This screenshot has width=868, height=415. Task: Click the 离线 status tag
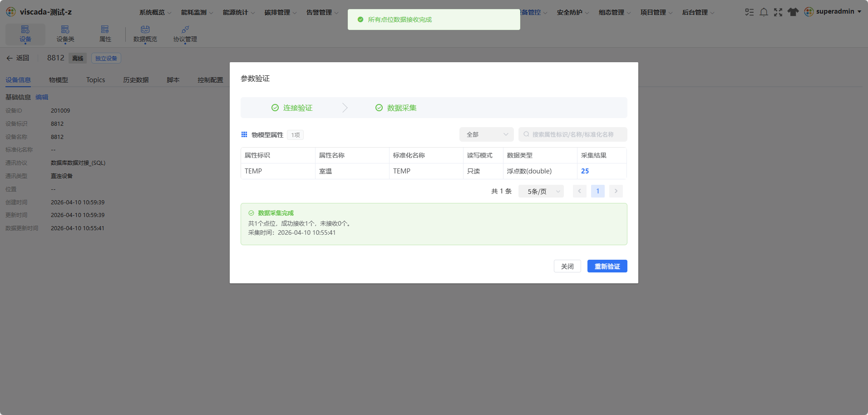(78, 58)
